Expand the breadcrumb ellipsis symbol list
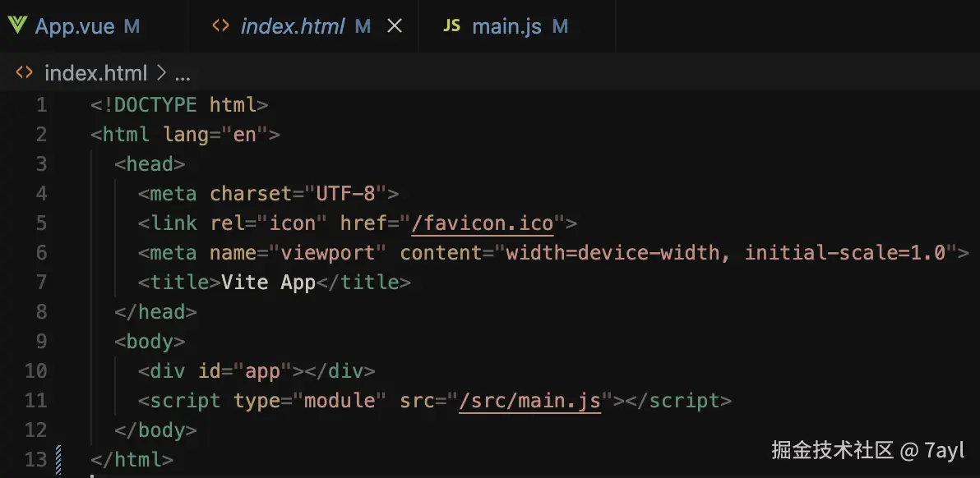 [x=183, y=74]
